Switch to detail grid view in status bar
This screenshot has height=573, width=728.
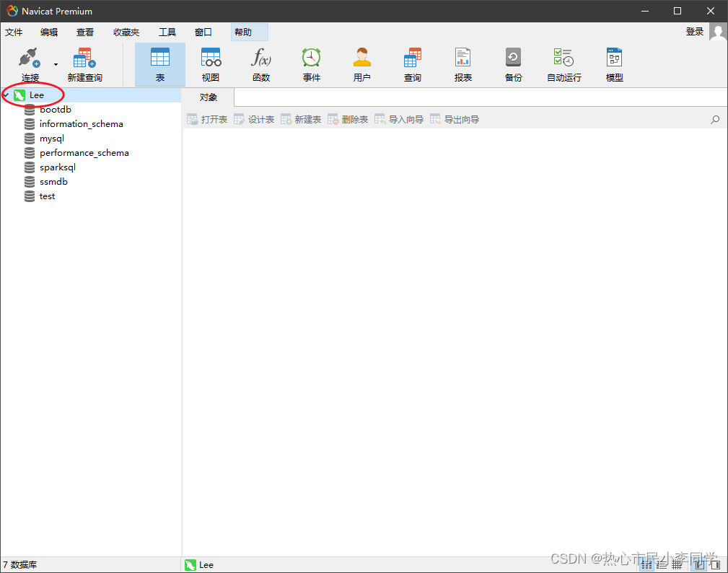[x=677, y=565]
